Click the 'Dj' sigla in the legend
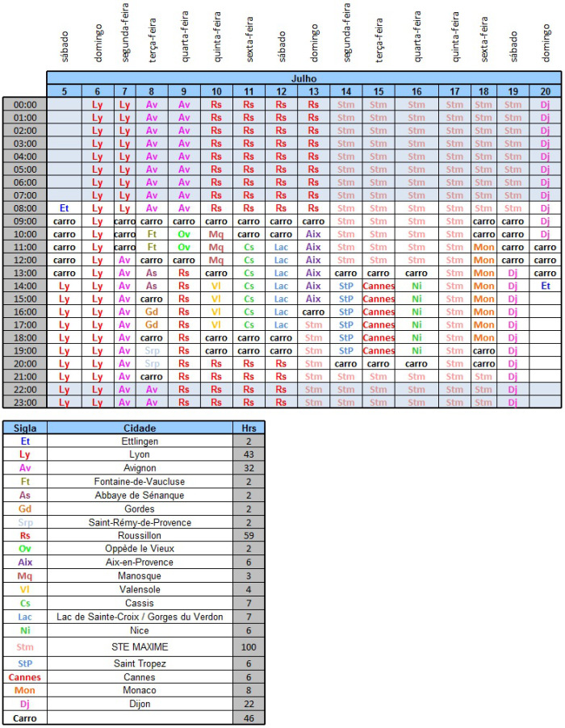This screenshot has height=728, width=565. click(x=24, y=704)
